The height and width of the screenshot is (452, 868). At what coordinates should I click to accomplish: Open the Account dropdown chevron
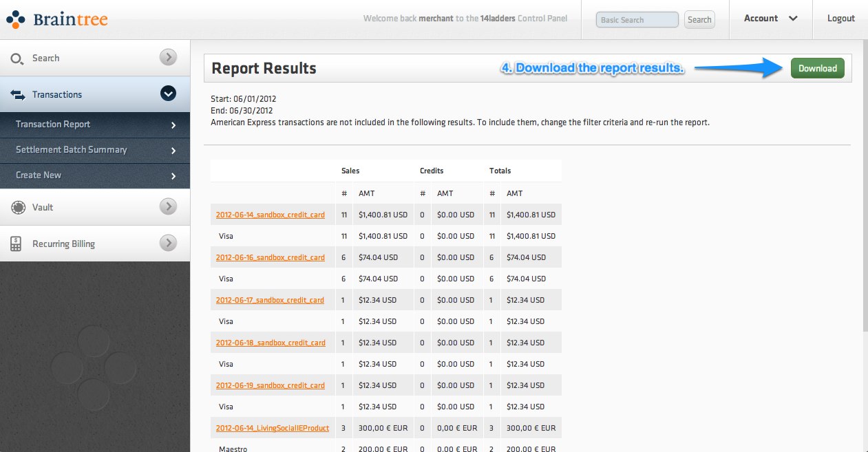(793, 19)
